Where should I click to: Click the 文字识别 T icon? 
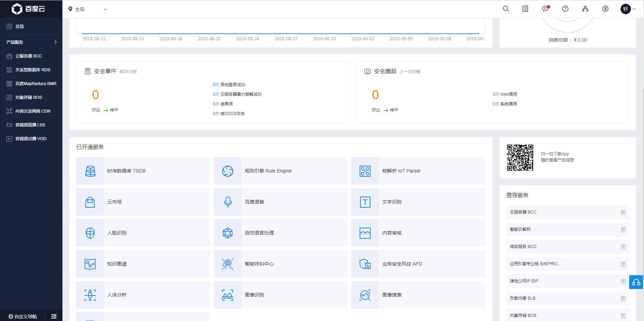pos(365,202)
